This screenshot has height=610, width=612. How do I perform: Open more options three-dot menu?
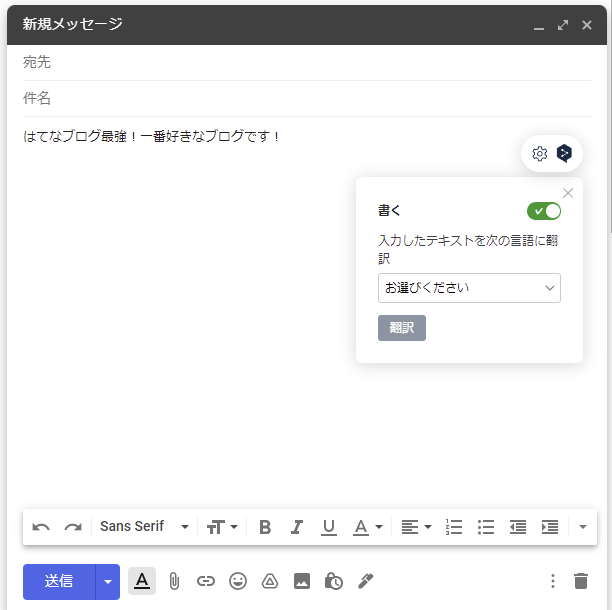(x=553, y=582)
